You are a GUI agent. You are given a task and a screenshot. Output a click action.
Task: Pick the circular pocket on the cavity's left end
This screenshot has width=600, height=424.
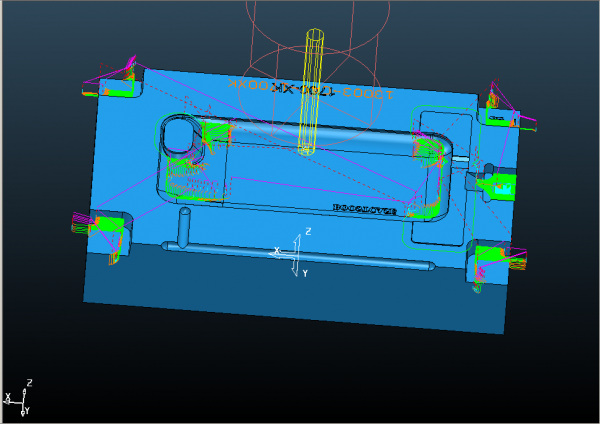pos(180,136)
